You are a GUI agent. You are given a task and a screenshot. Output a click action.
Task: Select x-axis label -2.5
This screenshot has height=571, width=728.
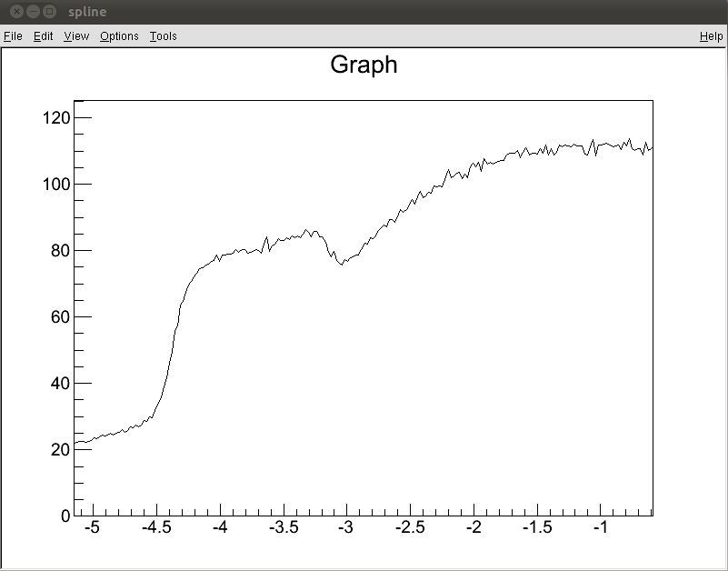tap(411, 527)
